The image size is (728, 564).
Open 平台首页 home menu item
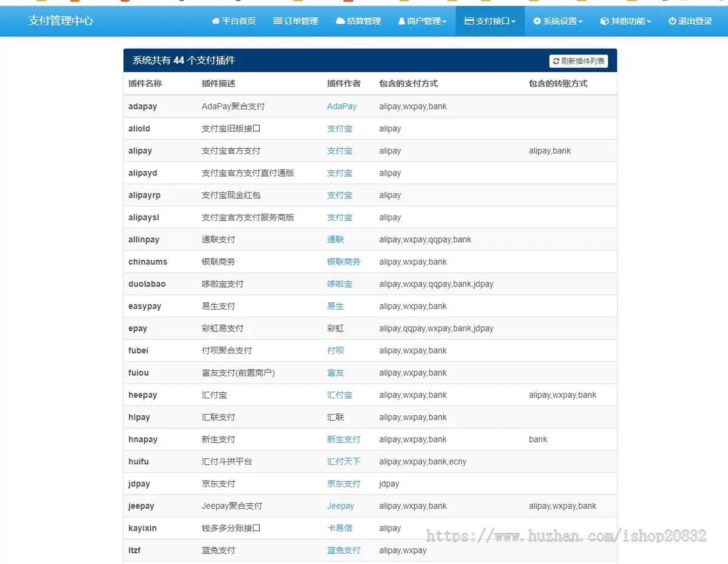(x=234, y=21)
